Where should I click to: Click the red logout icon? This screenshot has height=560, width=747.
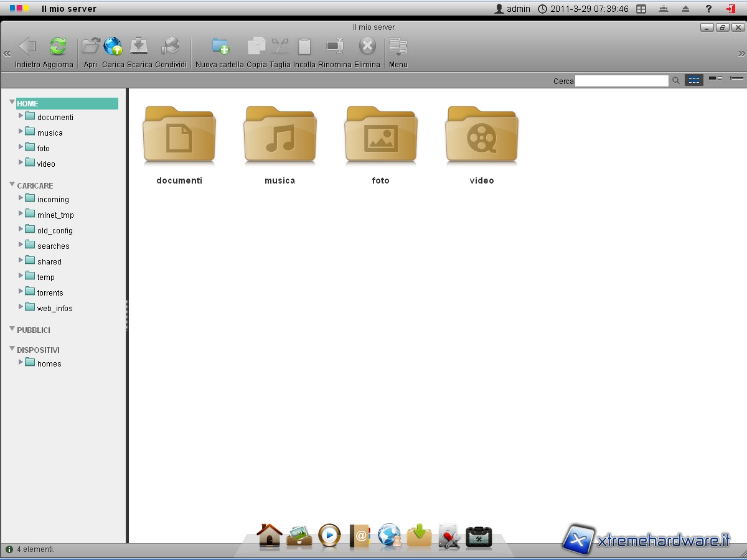tap(730, 9)
